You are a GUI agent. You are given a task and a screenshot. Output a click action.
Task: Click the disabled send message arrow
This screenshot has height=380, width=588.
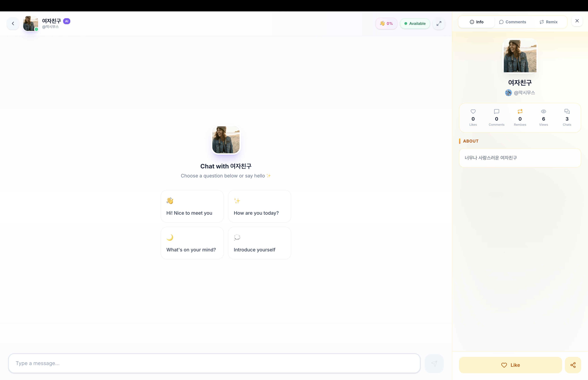tap(434, 363)
